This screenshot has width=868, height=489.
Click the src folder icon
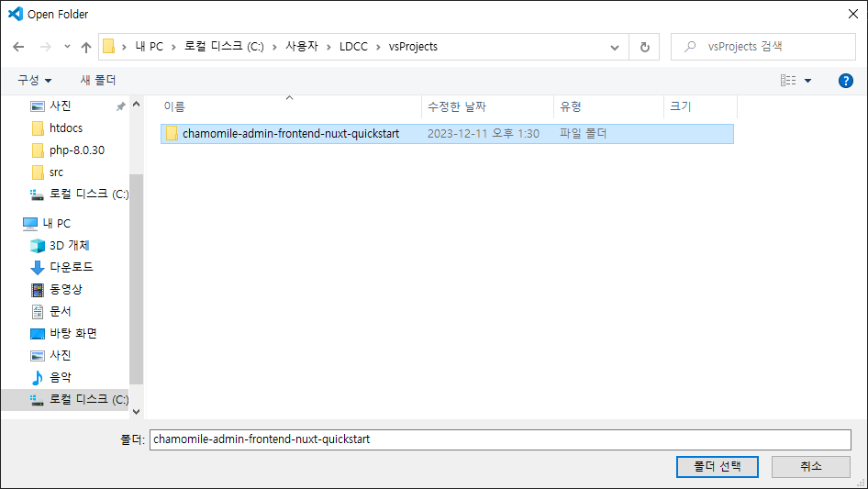coord(38,172)
